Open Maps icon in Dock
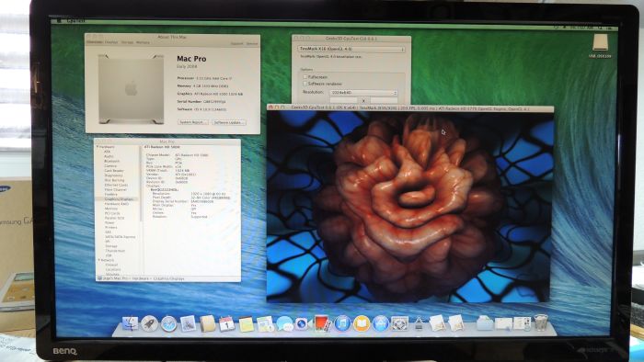The width and height of the screenshot is (644, 362). pyautogui.click(x=265, y=324)
